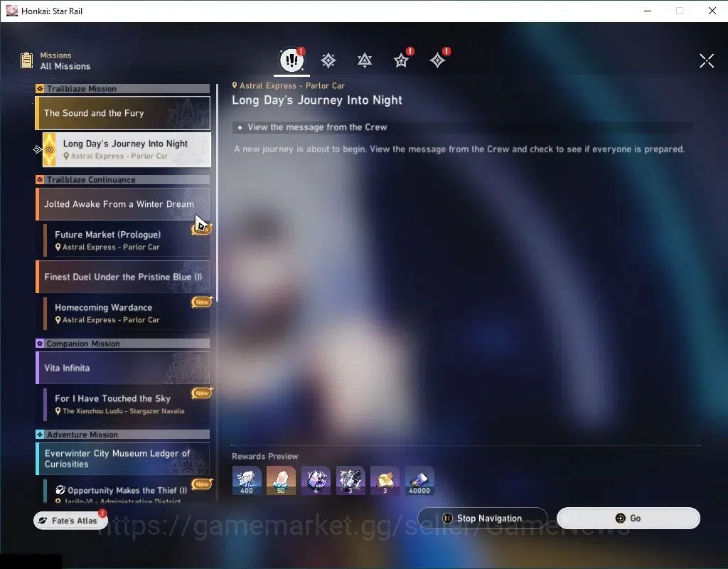Select Homecoming Wardance mission

point(127,313)
